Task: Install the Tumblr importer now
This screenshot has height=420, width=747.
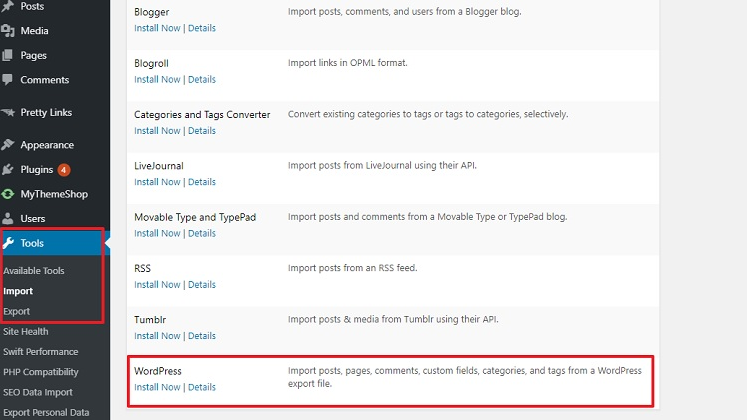Action: click(157, 336)
